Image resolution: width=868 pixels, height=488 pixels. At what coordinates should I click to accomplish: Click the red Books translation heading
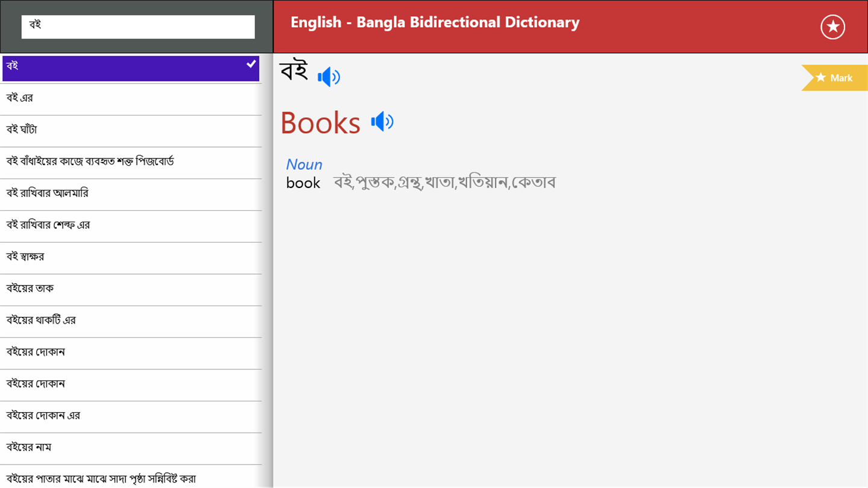[x=320, y=123]
